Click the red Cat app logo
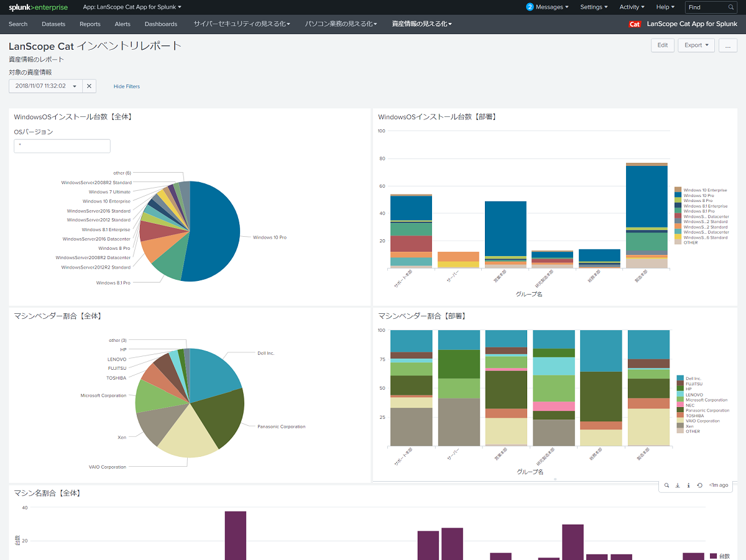746x560 pixels. pyautogui.click(x=635, y=24)
